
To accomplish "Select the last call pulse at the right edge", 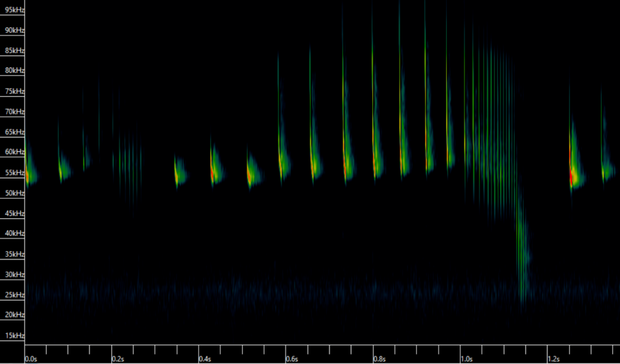I will [x=605, y=172].
